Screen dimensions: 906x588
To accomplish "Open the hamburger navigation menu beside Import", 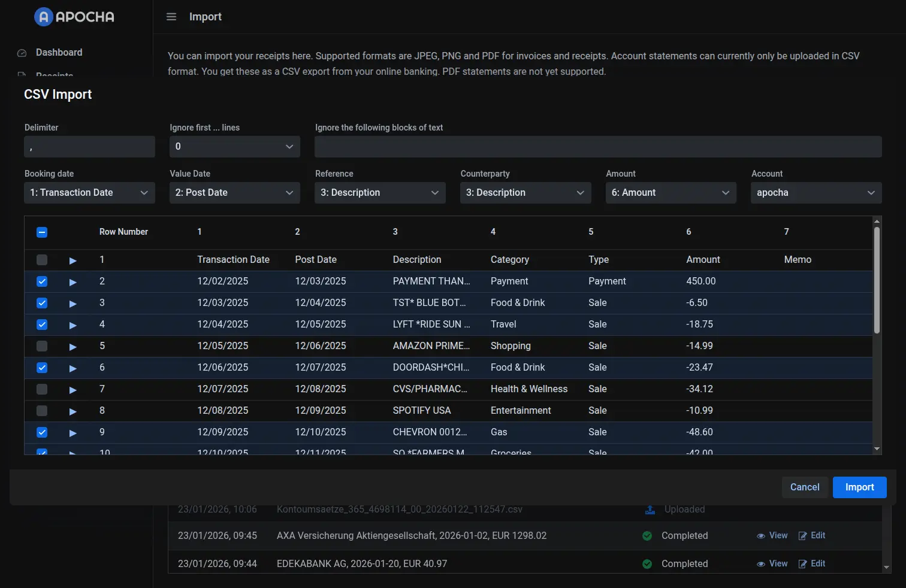I will tap(171, 17).
